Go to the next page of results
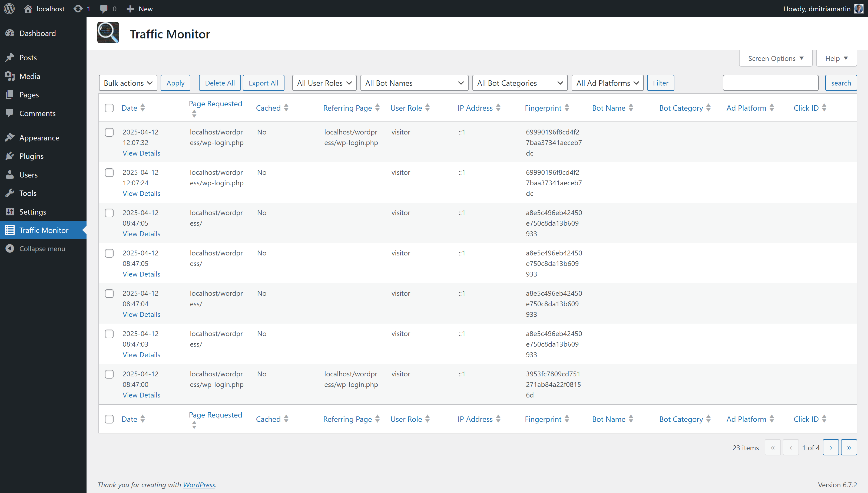Viewport: 868px width, 493px height. [831, 447]
